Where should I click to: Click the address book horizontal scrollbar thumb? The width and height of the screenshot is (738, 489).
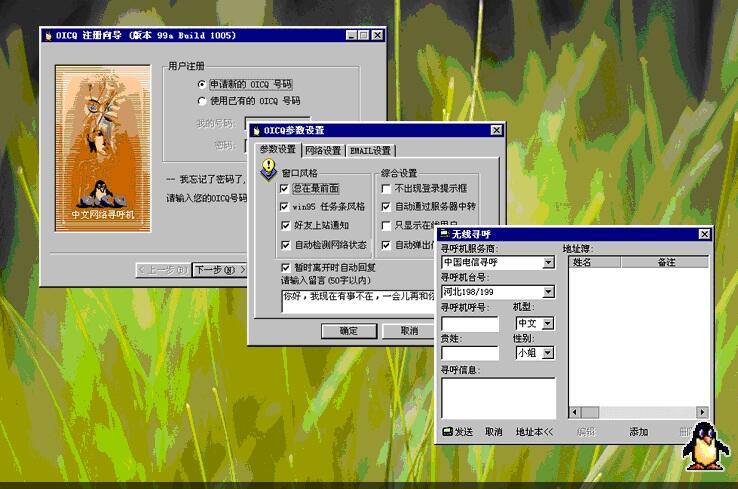pyautogui.click(x=590, y=412)
